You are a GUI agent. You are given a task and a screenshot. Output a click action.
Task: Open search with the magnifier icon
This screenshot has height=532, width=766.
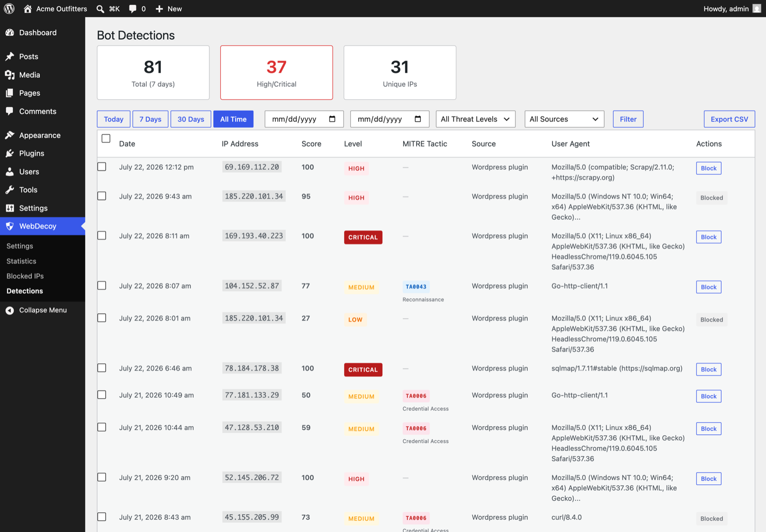pos(100,8)
